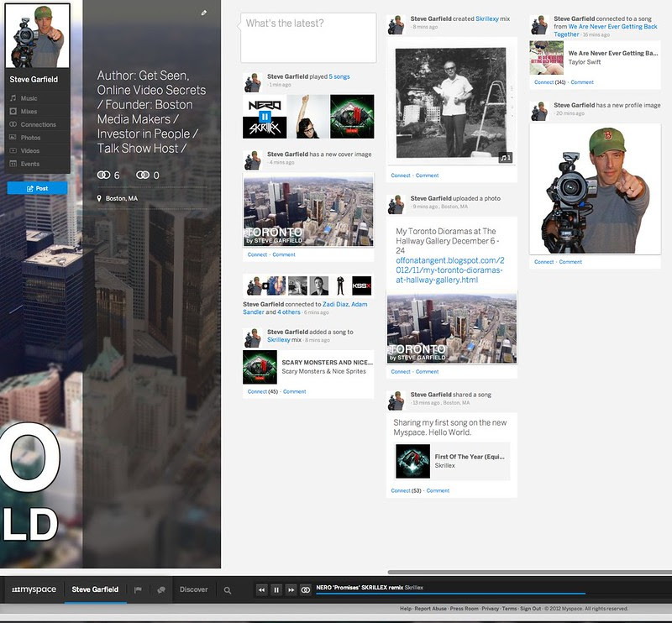The image size is (672, 623).
Task: Click the pencil edit icon on cover
Action: pyautogui.click(x=204, y=13)
